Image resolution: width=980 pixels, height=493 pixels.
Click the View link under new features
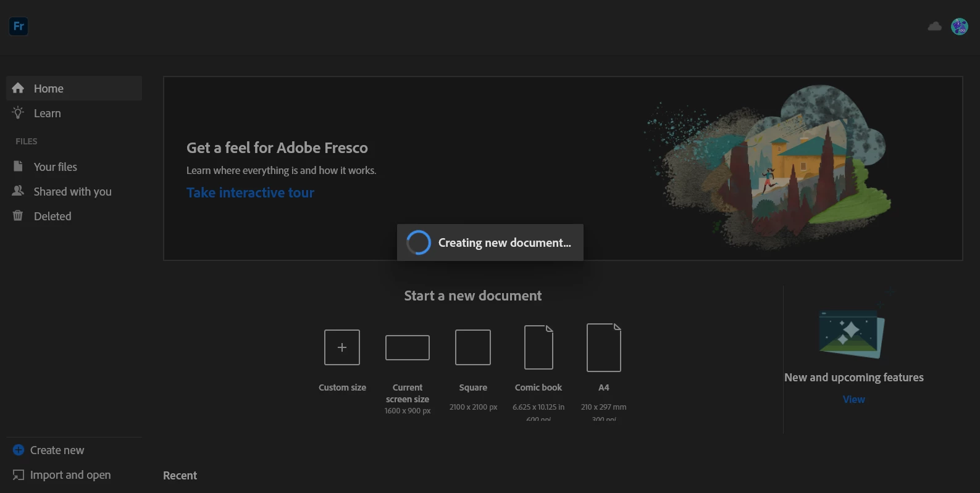click(x=854, y=399)
